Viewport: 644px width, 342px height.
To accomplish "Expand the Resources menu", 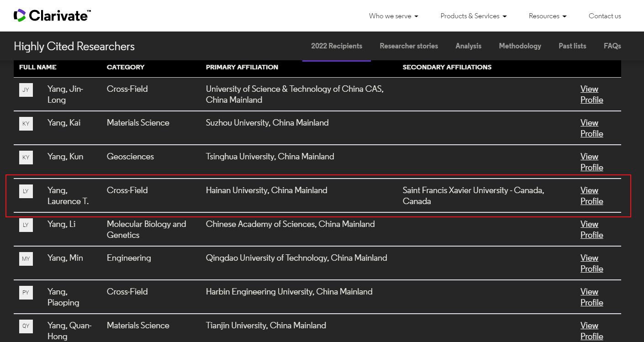I will [x=548, y=16].
